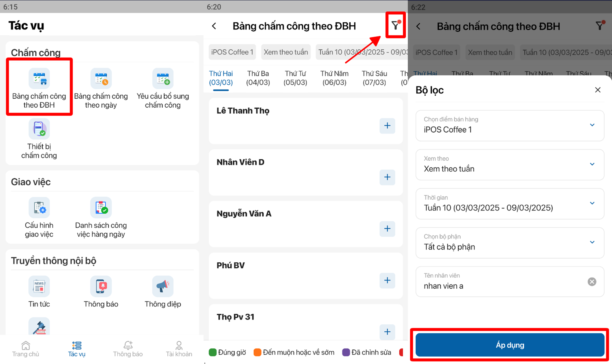The height and width of the screenshot is (364, 612).
Task: Switch to Tài khoản bottom tab
Action: 179,349
